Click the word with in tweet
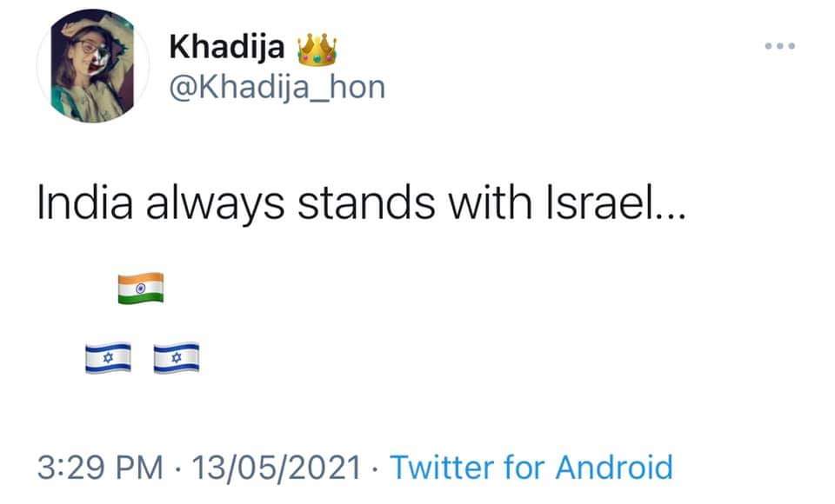Viewport: 835px width, 504px height. [490, 203]
